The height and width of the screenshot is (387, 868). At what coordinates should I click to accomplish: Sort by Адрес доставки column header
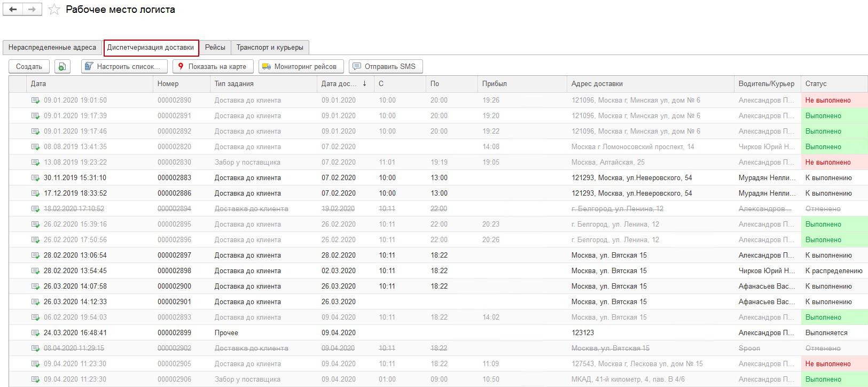651,84
